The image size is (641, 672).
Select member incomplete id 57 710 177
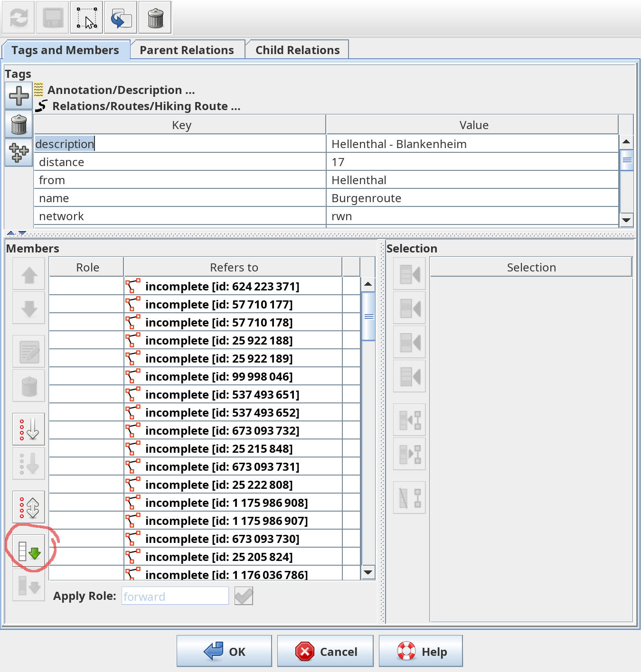point(233,304)
